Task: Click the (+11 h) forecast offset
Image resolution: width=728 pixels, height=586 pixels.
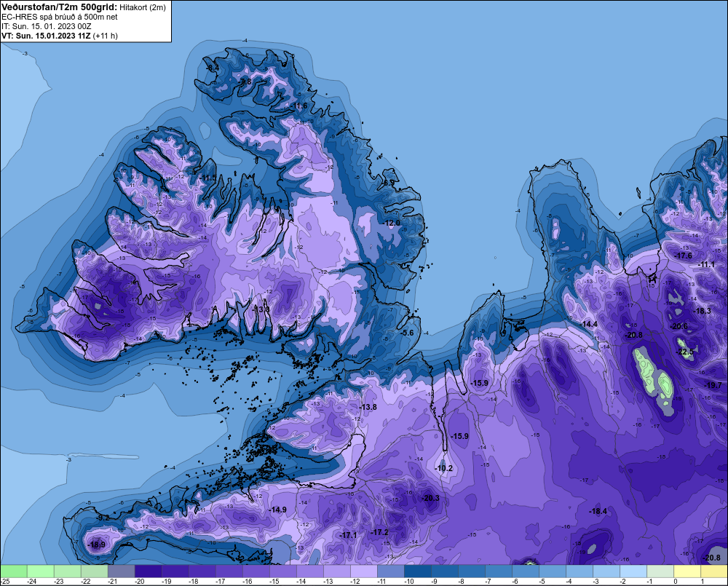Action: coord(106,36)
